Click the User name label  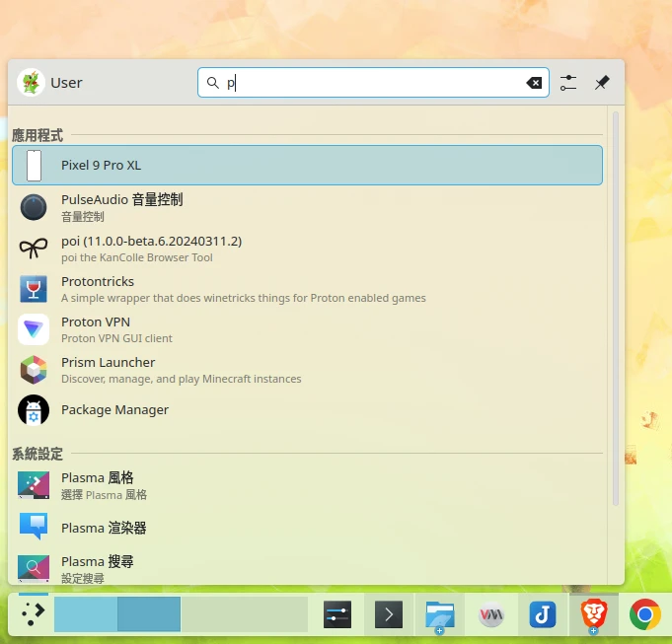[x=66, y=83]
